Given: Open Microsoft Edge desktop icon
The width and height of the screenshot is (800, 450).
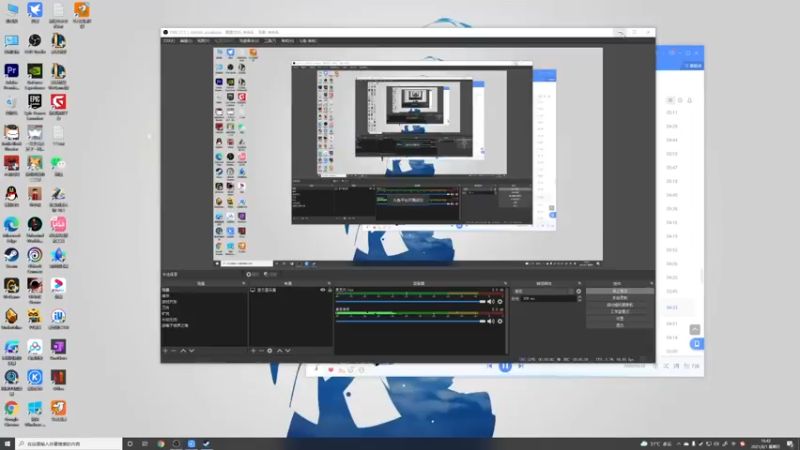Looking at the screenshot, I should pos(11,229).
